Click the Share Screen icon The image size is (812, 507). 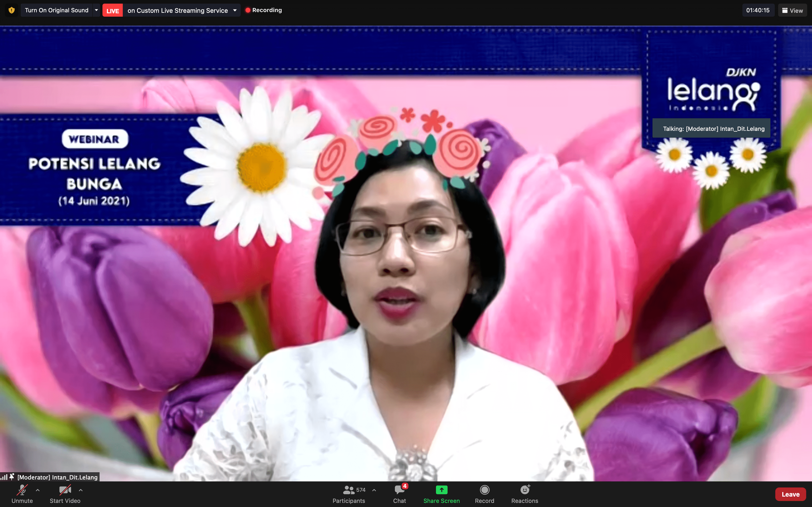click(x=441, y=490)
